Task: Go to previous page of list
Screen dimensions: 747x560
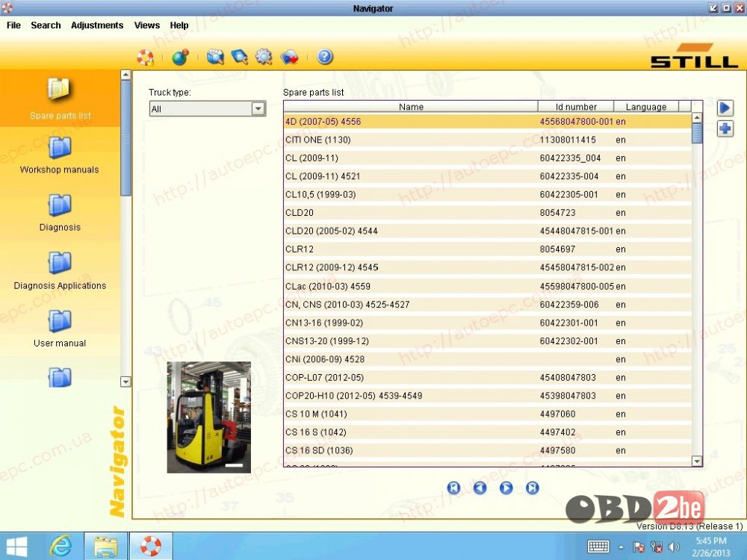Action: pos(480,488)
